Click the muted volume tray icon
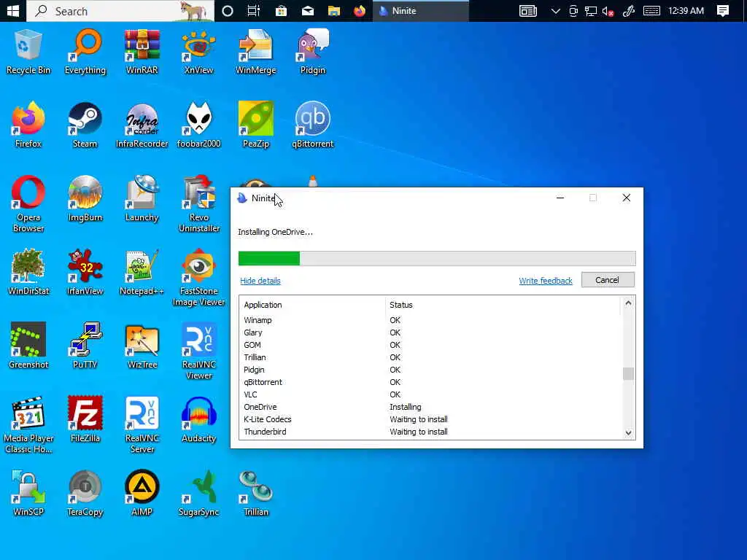 pyautogui.click(x=608, y=10)
